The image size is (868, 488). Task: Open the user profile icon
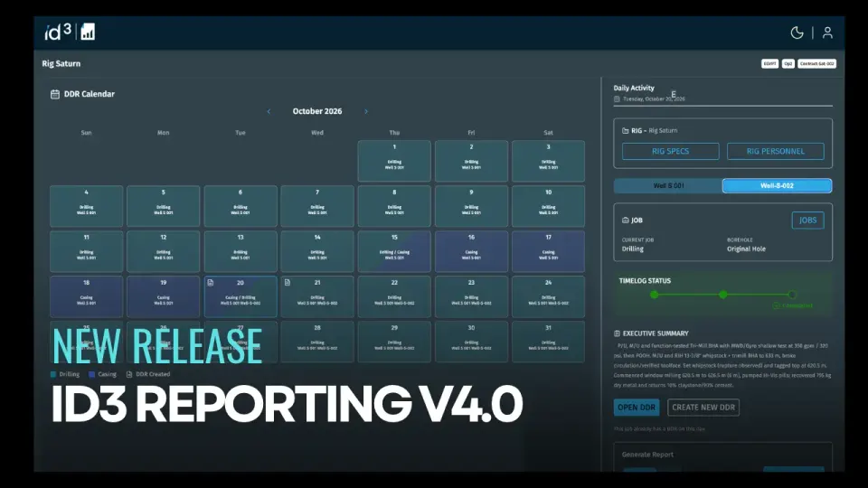[827, 33]
